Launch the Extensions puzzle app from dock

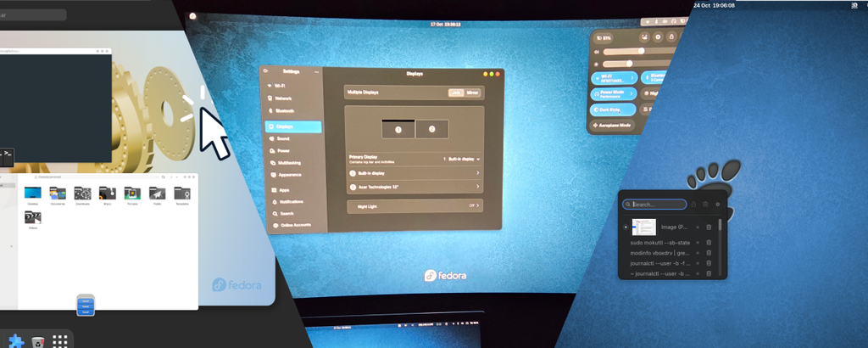click(17, 341)
